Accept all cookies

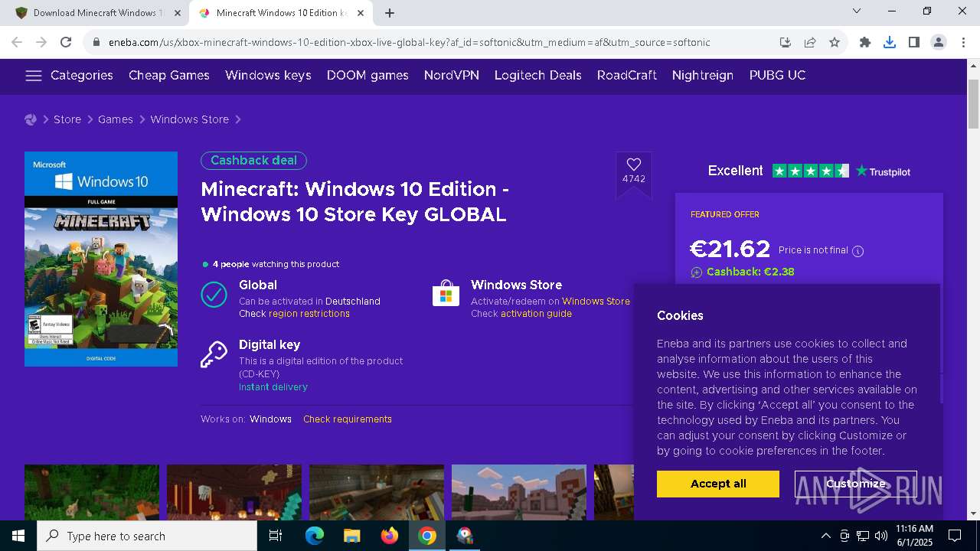click(718, 484)
